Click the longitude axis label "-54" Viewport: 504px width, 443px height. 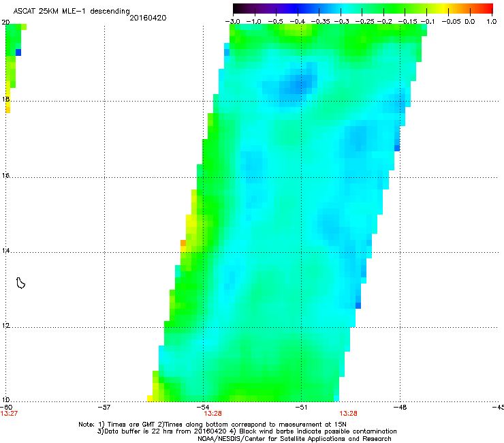[x=203, y=407]
